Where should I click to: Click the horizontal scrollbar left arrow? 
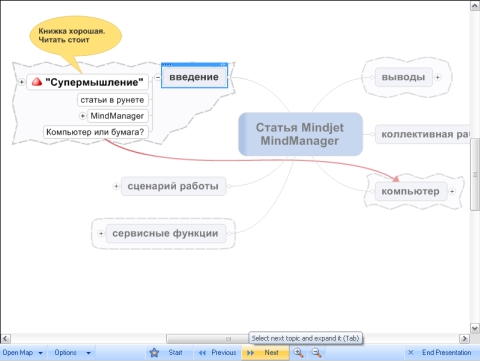click(5, 339)
